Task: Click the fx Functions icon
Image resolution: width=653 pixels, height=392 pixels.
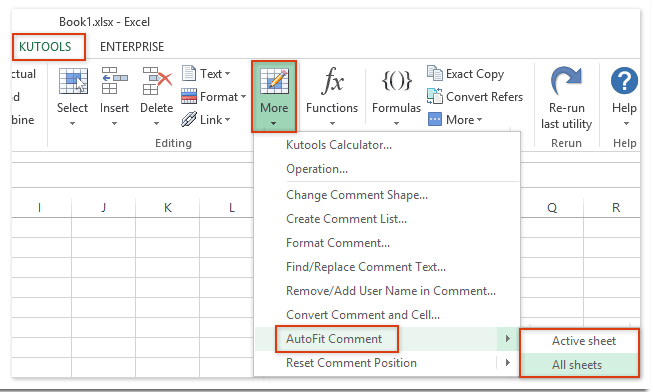Action: click(332, 81)
